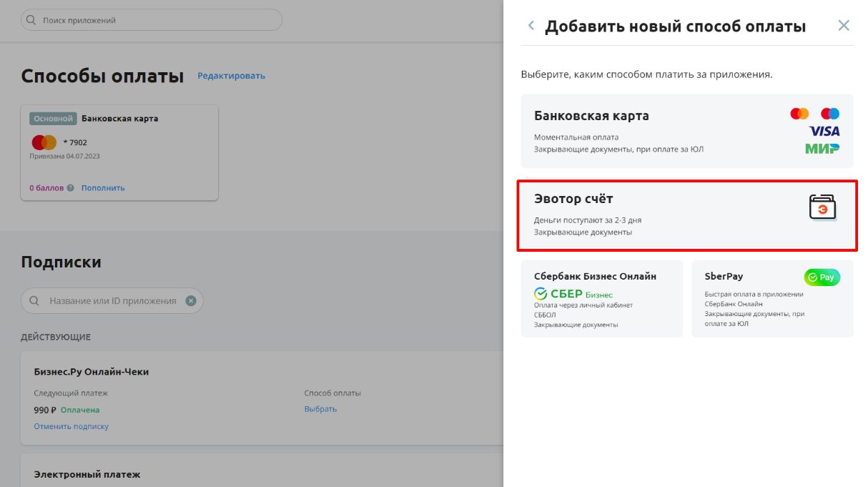This screenshot has height=487, width=868.
Task: Click the Электронный платеж subscription title
Action: pyautogui.click(x=87, y=474)
